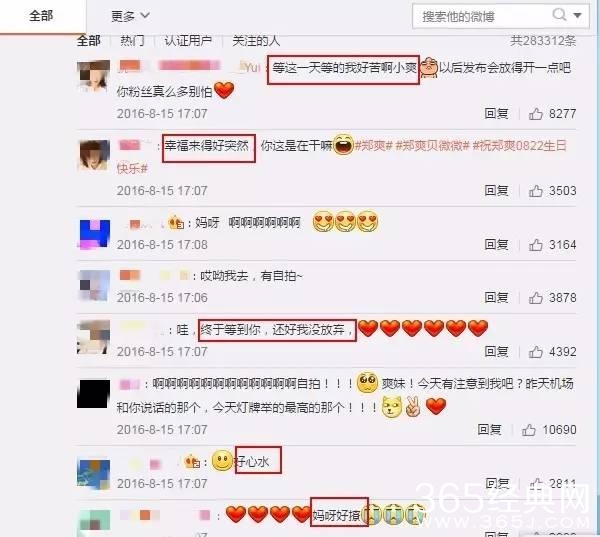Image resolution: width=600 pixels, height=537 pixels.
Task: Like the comment with 8277 likes
Action: pyautogui.click(x=536, y=114)
